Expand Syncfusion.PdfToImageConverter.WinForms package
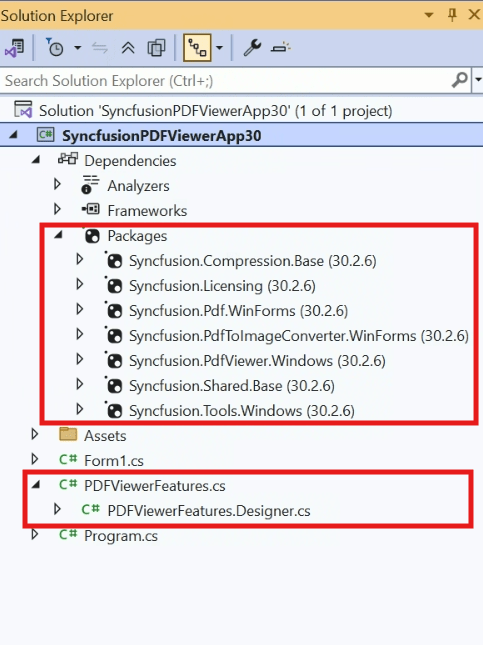The height and width of the screenshot is (645, 483). [x=80, y=334]
